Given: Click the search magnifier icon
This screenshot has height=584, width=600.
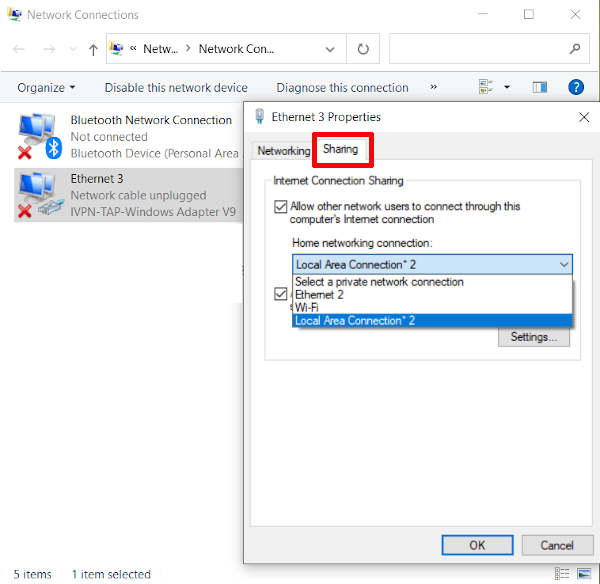Looking at the screenshot, I should [x=574, y=49].
